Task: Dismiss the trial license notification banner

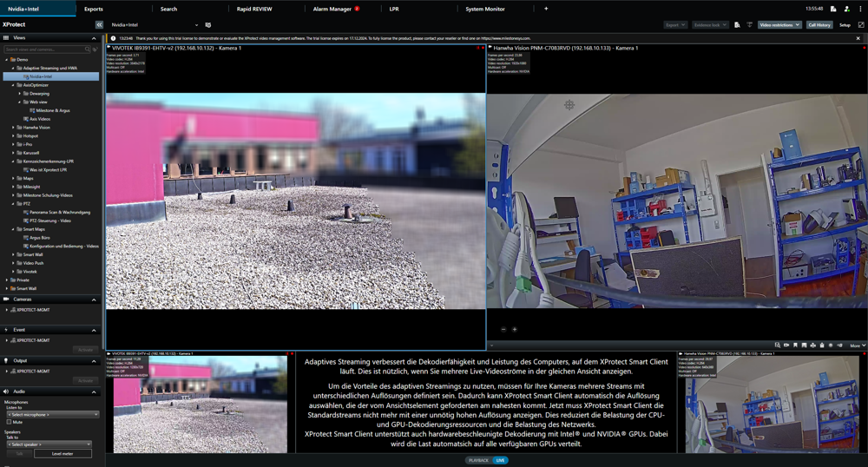Action: pyautogui.click(x=858, y=38)
